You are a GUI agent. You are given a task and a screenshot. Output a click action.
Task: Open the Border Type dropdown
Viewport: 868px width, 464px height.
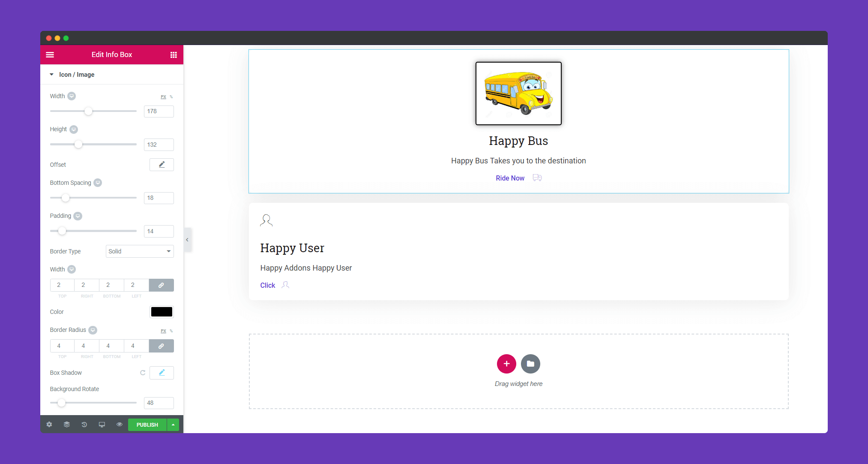tap(140, 251)
